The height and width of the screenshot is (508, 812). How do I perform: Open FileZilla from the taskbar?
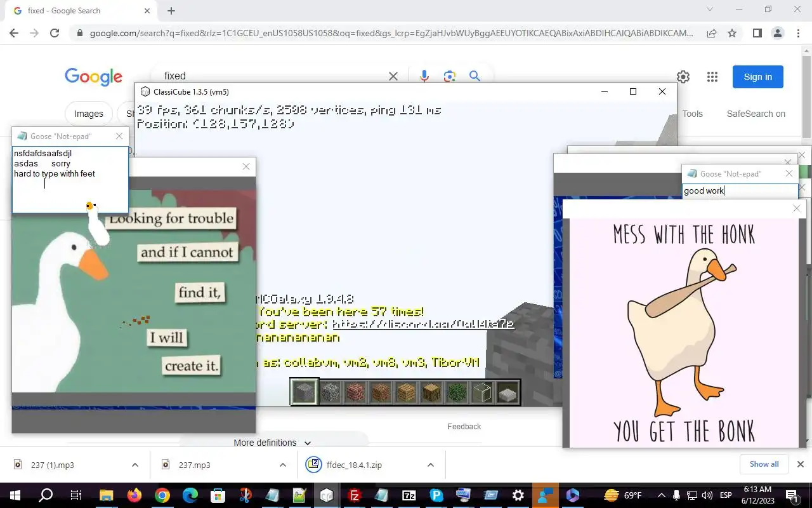tap(355, 495)
